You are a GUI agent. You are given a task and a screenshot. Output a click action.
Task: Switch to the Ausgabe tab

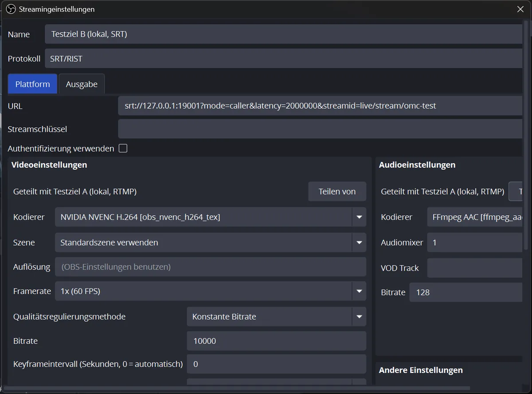pyautogui.click(x=82, y=84)
